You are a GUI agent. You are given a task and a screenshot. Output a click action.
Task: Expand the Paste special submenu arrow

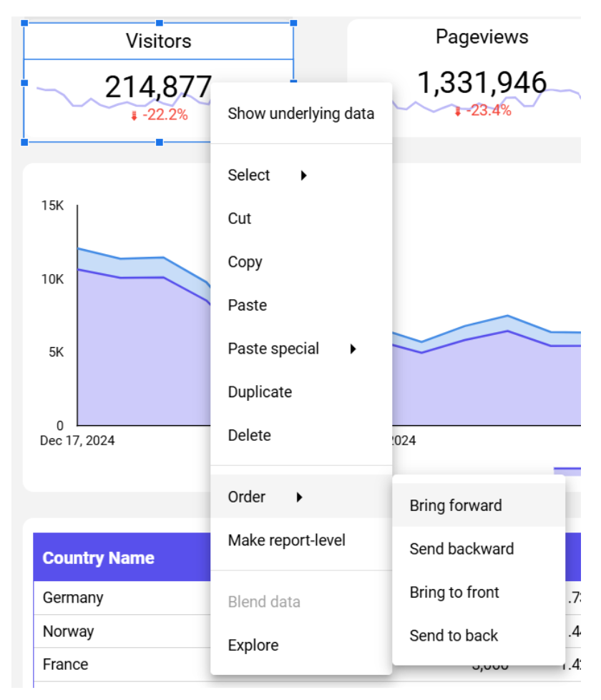(x=353, y=349)
